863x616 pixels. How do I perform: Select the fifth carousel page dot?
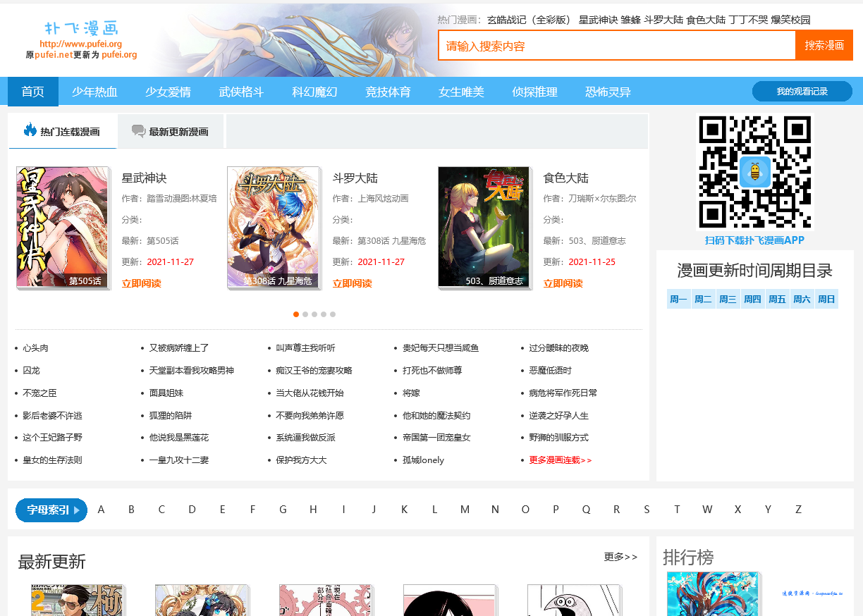tap(333, 314)
